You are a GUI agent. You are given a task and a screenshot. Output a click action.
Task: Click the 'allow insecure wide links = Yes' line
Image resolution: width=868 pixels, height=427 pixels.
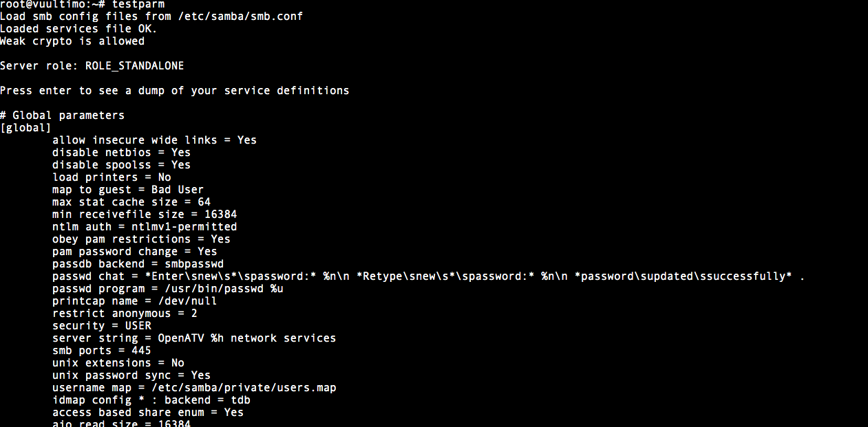coord(154,140)
